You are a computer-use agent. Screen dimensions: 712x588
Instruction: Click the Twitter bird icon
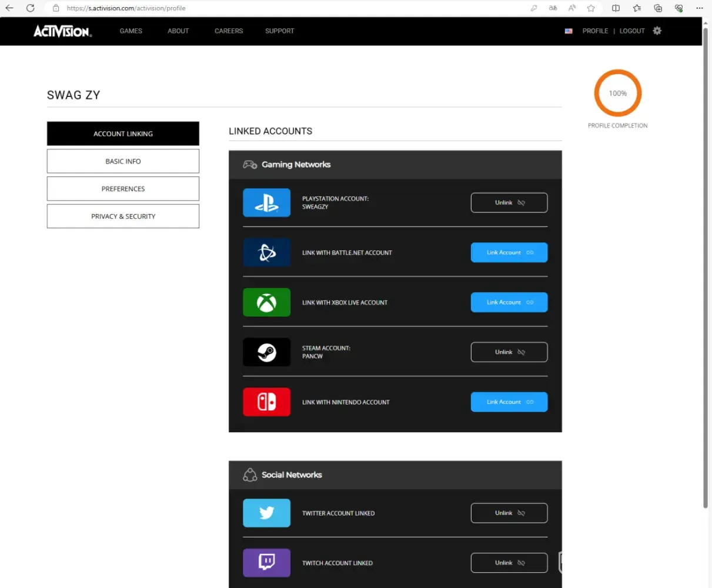[266, 513]
